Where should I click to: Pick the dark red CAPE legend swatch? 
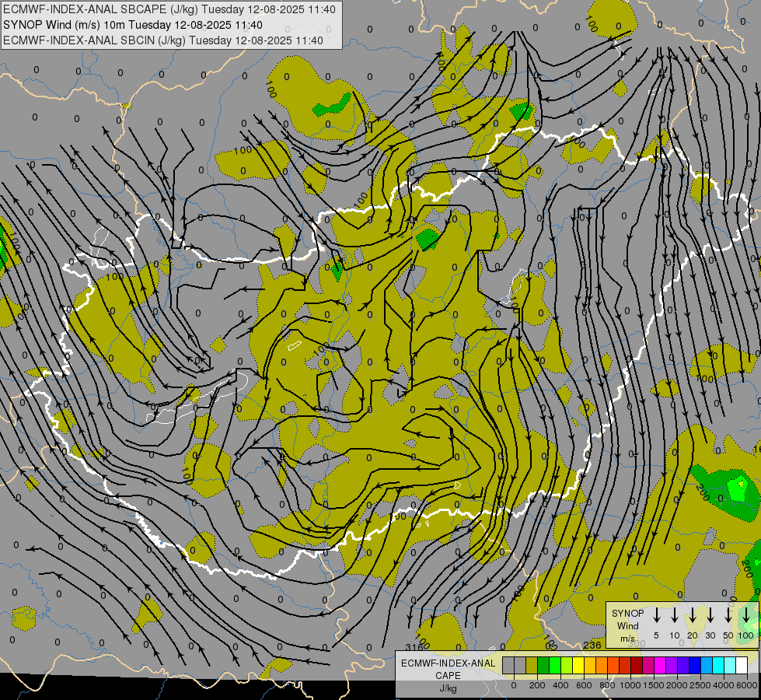point(637,665)
